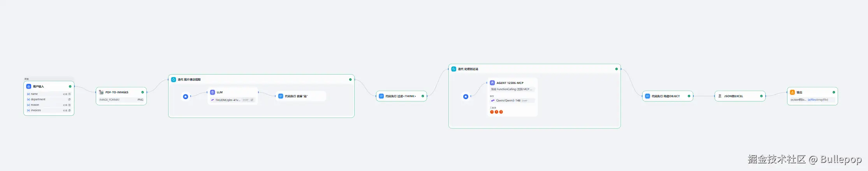Click the orange 输出 output node icon

click(x=792, y=92)
